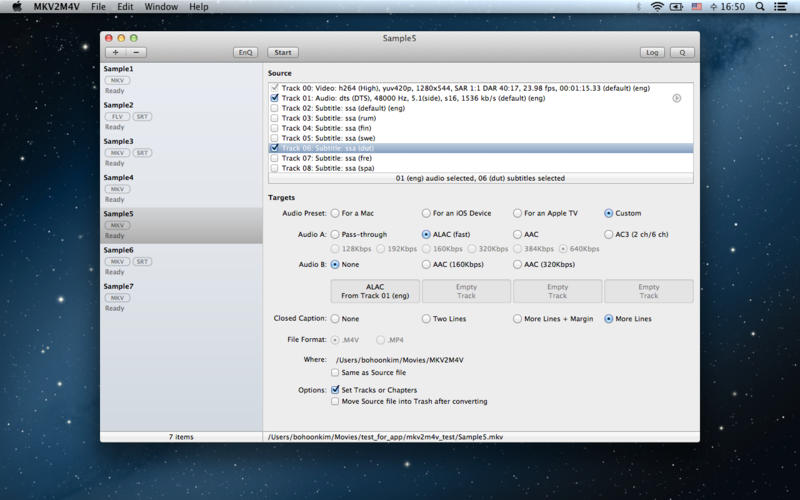Image resolution: width=800 pixels, height=500 pixels.
Task: Click the MKV badge under Sample4
Action: (x=117, y=189)
